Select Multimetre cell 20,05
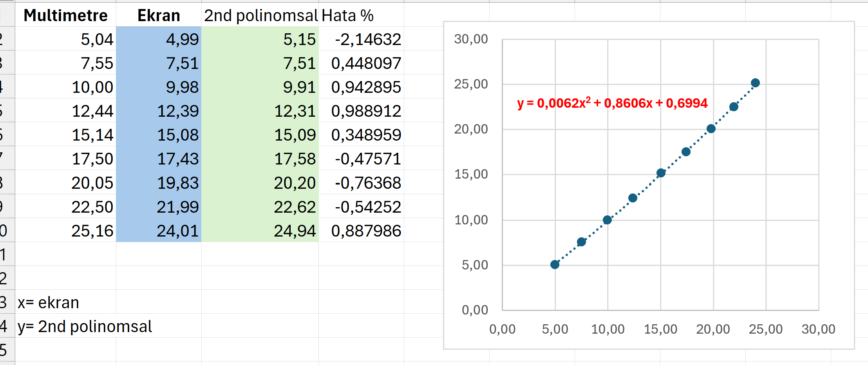This screenshot has height=365, width=868. (x=65, y=182)
